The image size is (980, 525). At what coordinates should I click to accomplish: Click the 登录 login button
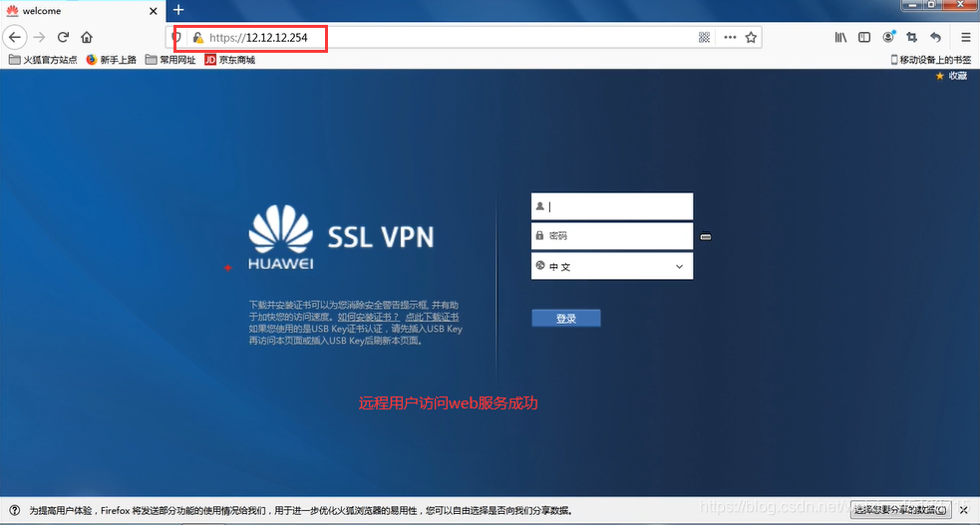(566, 319)
